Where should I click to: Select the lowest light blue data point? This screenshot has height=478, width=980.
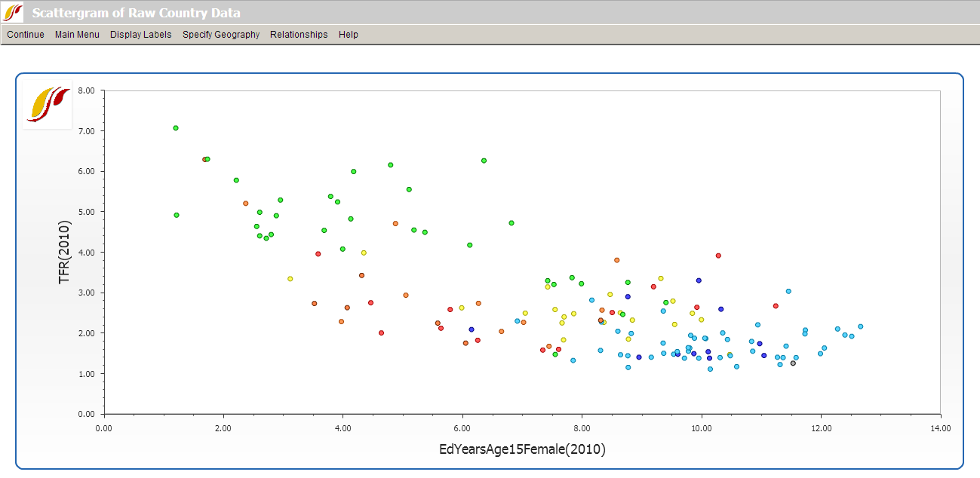(x=710, y=369)
